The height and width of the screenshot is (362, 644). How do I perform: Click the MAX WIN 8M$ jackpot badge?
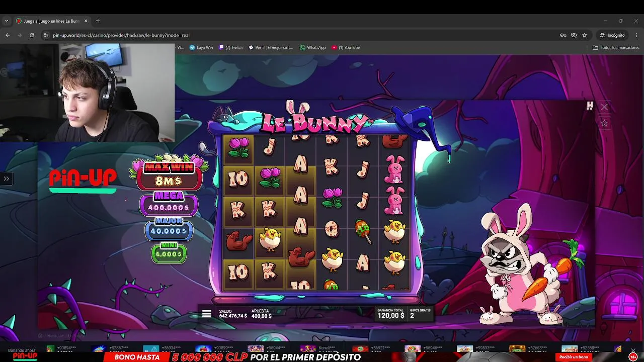(x=168, y=175)
